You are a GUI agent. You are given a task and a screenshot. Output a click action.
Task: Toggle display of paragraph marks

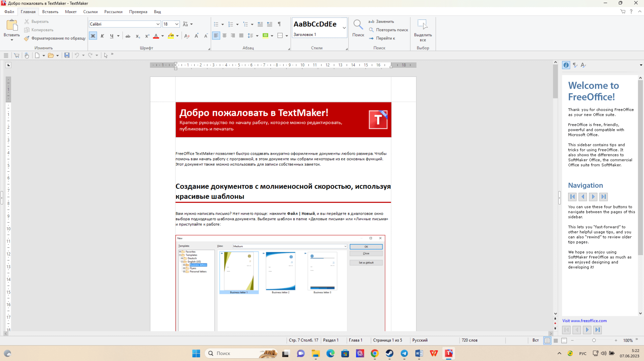(279, 24)
